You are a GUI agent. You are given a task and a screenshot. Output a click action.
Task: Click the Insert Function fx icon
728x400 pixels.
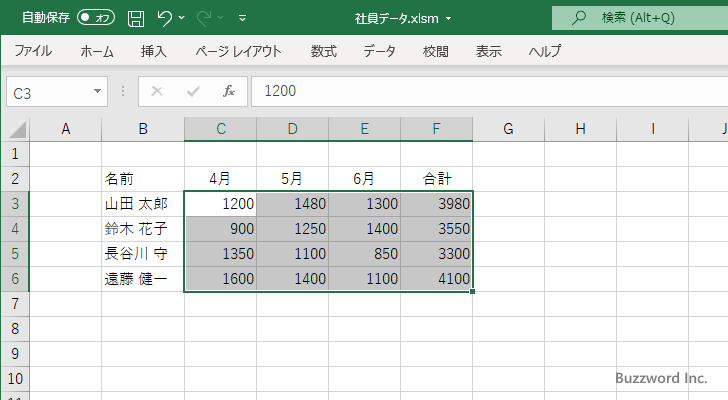(x=228, y=91)
